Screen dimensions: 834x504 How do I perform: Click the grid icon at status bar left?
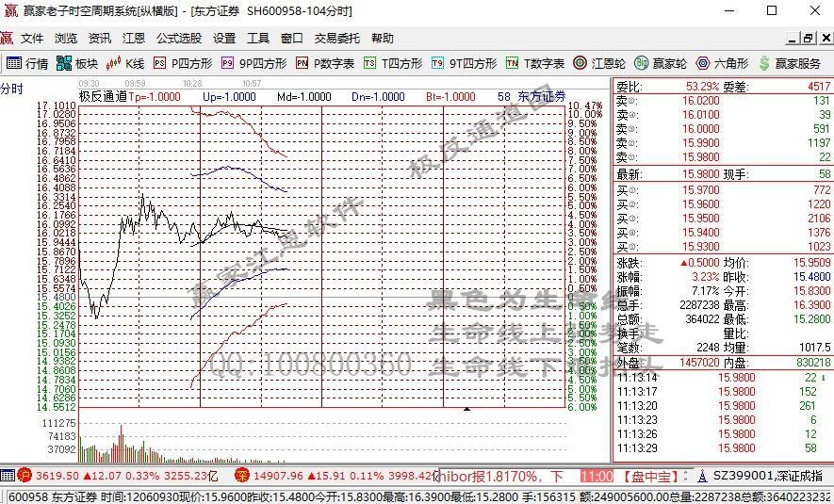pos(8,476)
